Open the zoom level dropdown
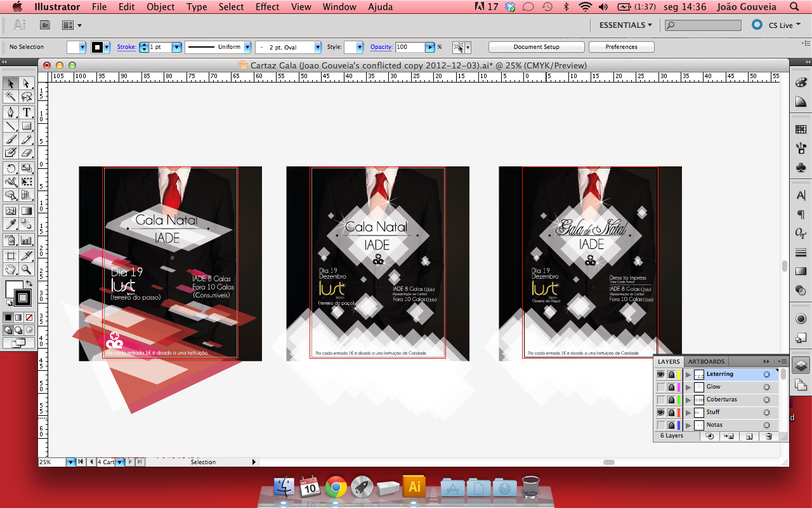Viewport: 812px width, 508px height. pos(70,462)
